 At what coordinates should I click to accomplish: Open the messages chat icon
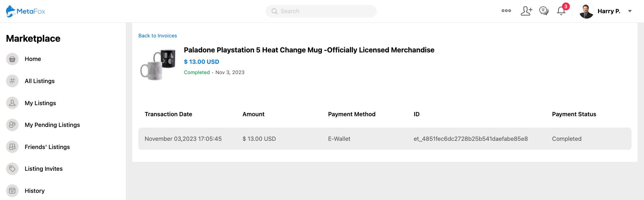point(543,11)
